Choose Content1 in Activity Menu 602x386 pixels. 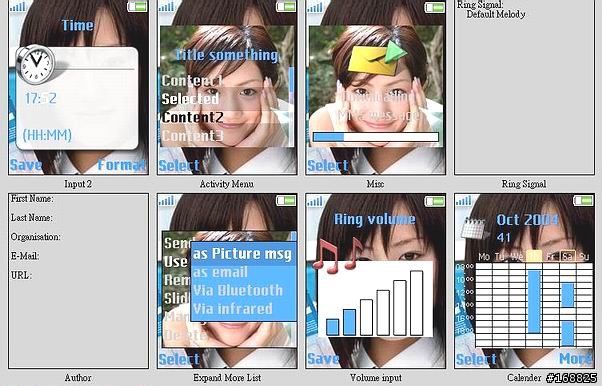tap(192, 81)
